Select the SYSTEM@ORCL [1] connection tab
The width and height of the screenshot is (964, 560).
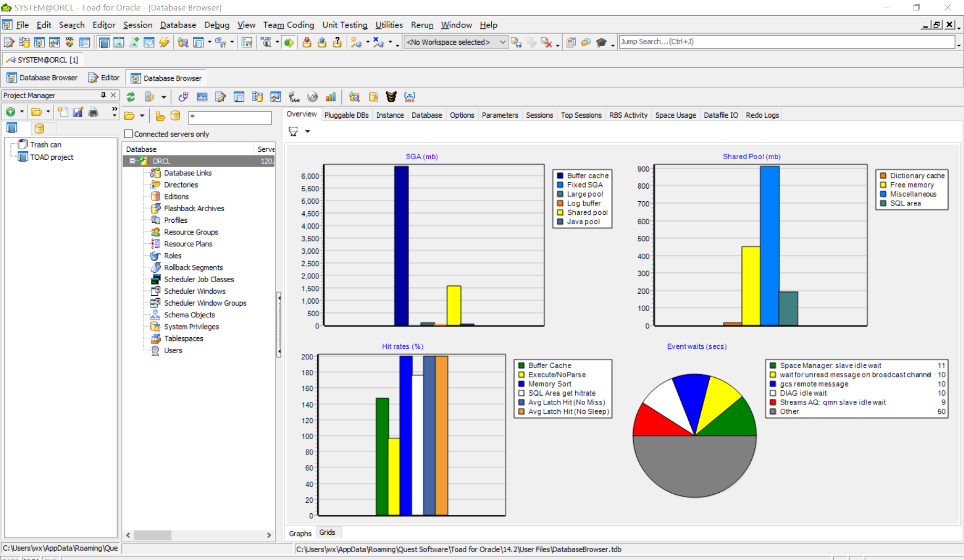tap(43, 60)
